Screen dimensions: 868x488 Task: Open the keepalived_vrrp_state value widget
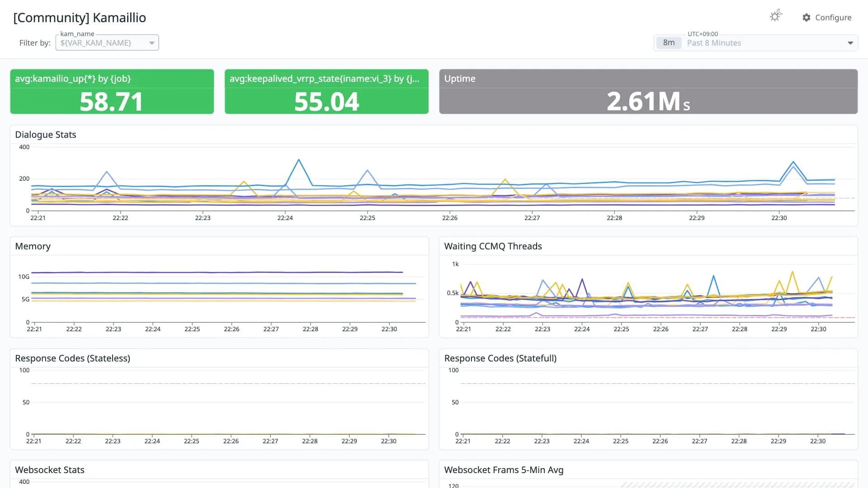pyautogui.click(x=326, y=91)
